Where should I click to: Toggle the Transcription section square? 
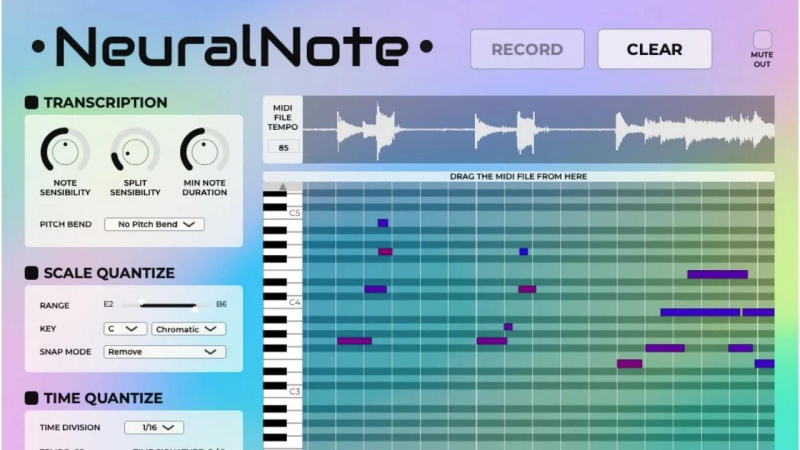32,103
